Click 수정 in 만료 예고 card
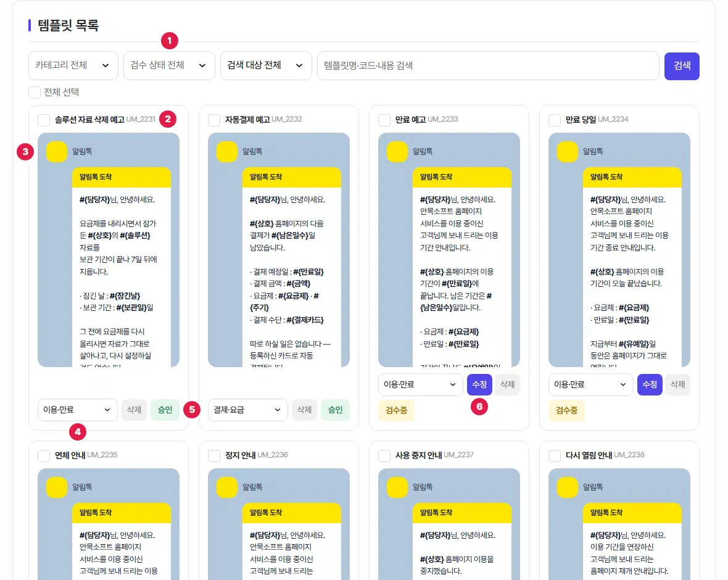The width and height of the screenshot is (728, 580). [479, 384]
